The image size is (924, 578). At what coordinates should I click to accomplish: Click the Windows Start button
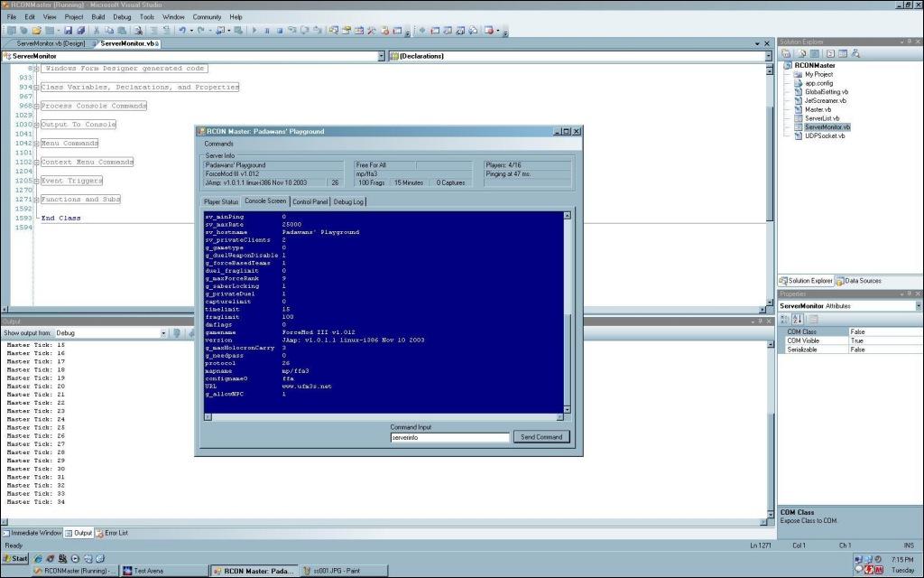[x=15, y=558]
